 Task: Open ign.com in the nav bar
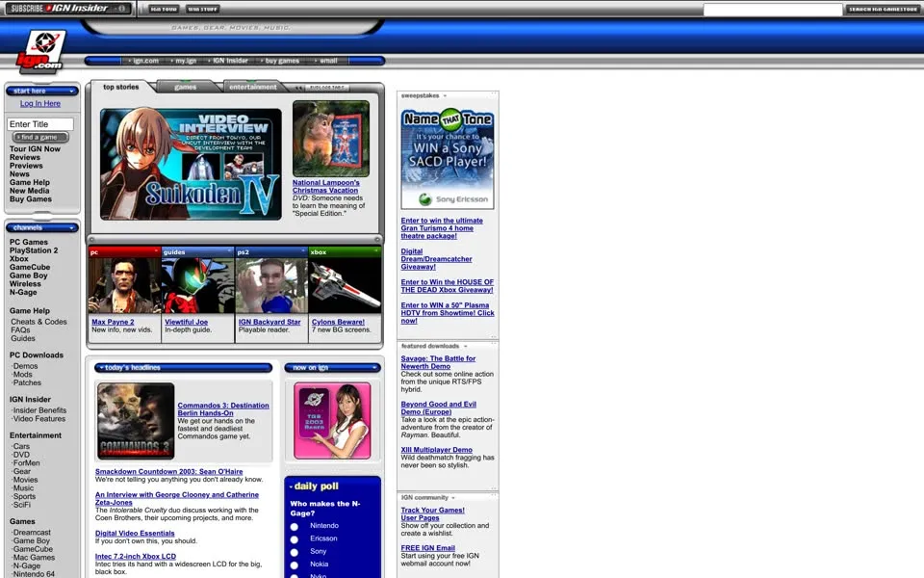(145, 61)
